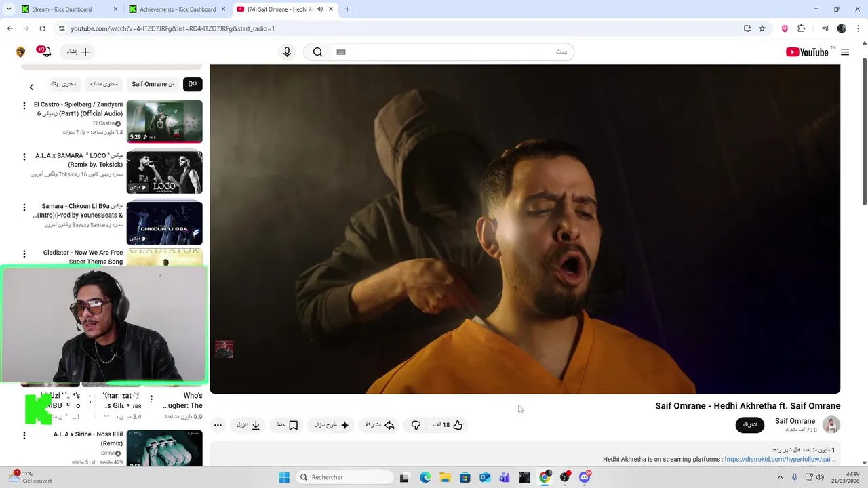Open Samara Chkoun Li B9a mix thumbnail
This screenshot has height=488, width=868.
164,222
